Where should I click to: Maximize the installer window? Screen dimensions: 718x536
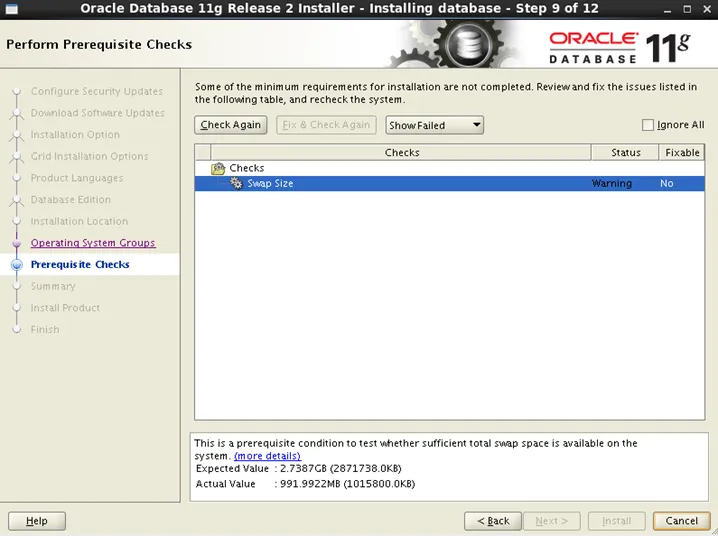pos(687,9)
